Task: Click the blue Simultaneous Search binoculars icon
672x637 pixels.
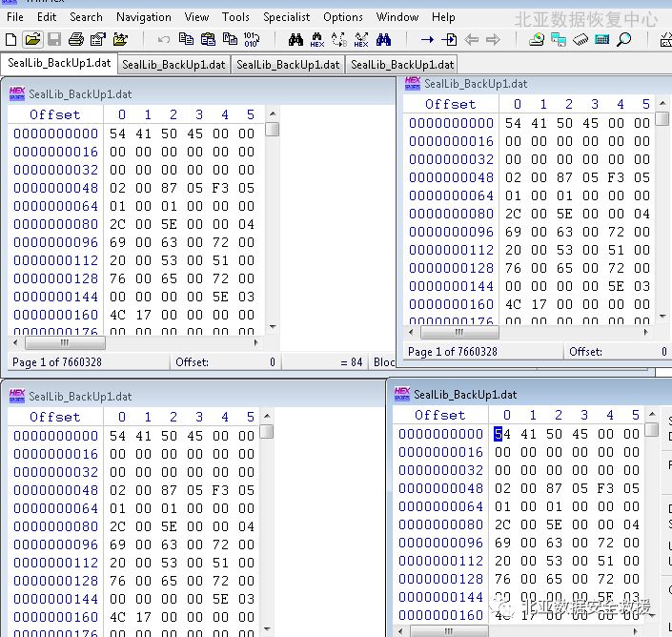Action: pos(383,39)
